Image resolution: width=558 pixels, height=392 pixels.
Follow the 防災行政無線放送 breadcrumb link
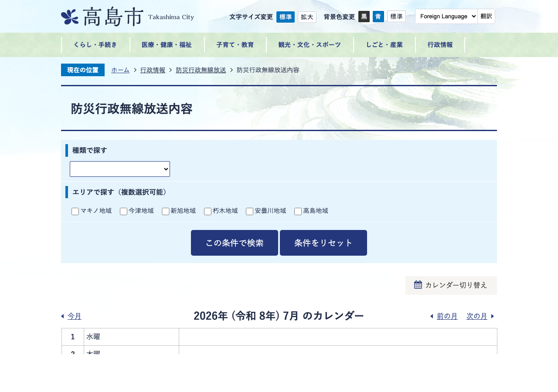[201, 70]
